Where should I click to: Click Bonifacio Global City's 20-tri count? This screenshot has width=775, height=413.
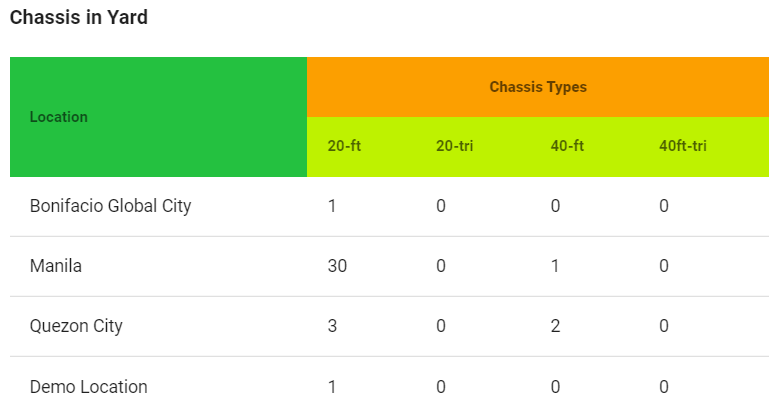[441, 206]
